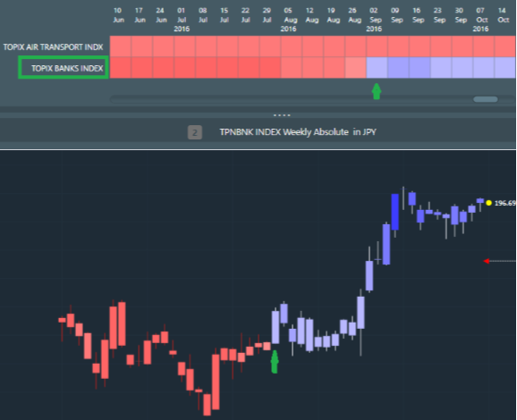This screenshot has height=420, width=517.
Task: Click the green arrow on the candlestick chart
Action: (275, 362)
